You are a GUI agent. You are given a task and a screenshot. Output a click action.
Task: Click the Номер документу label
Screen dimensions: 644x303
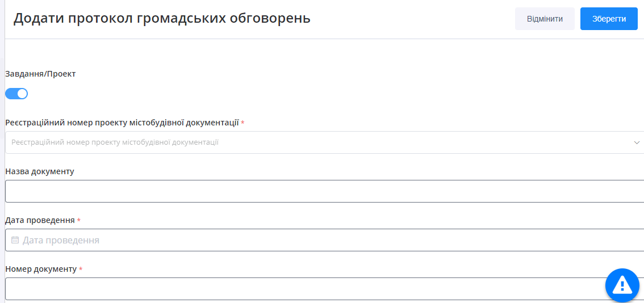(x=41, y=269)
